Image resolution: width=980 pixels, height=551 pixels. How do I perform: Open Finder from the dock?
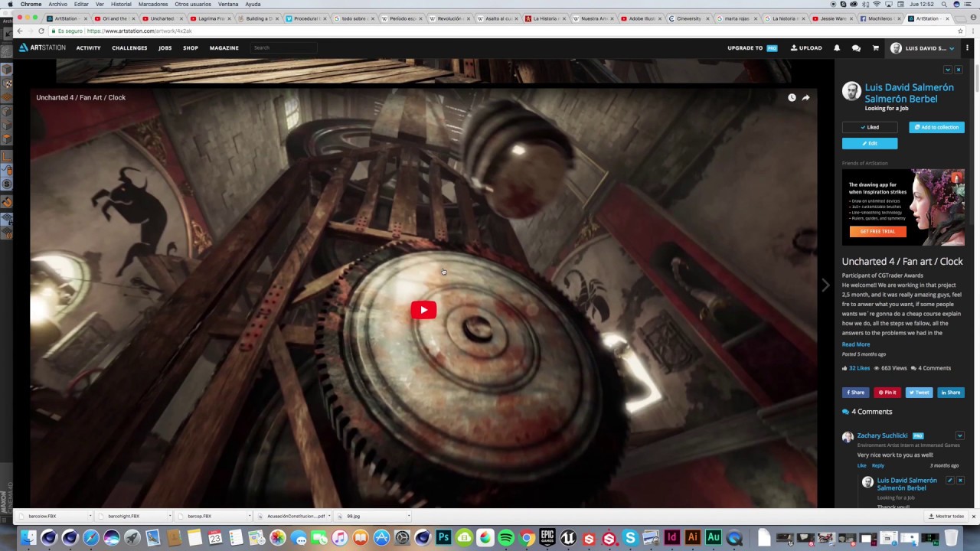pos(28,538)
